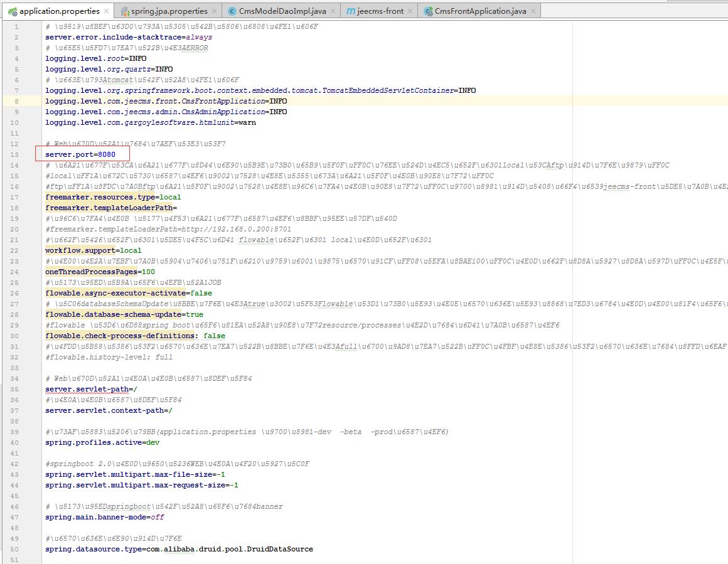Click the flowable.database-schema-update property line
728x564 pixels.
coord(124,314)
